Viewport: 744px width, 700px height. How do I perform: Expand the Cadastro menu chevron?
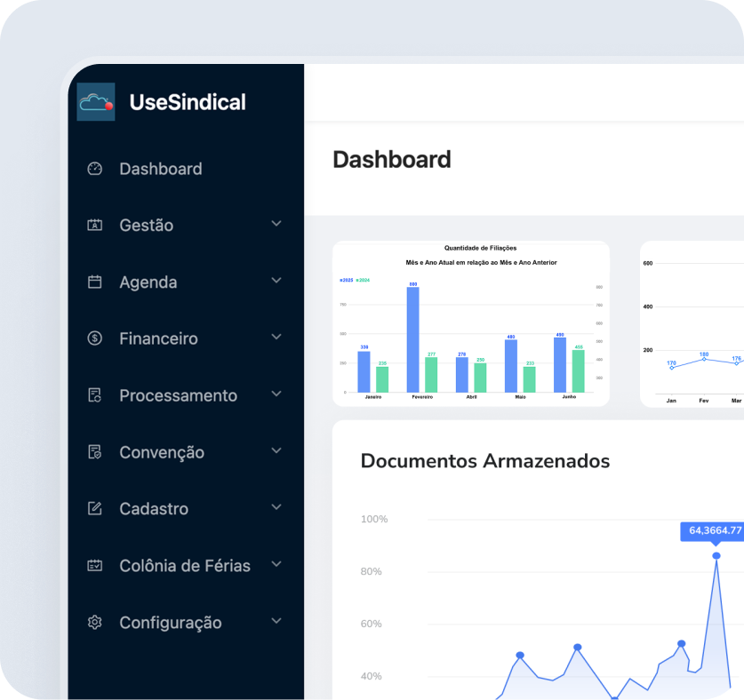pos(276,507)
